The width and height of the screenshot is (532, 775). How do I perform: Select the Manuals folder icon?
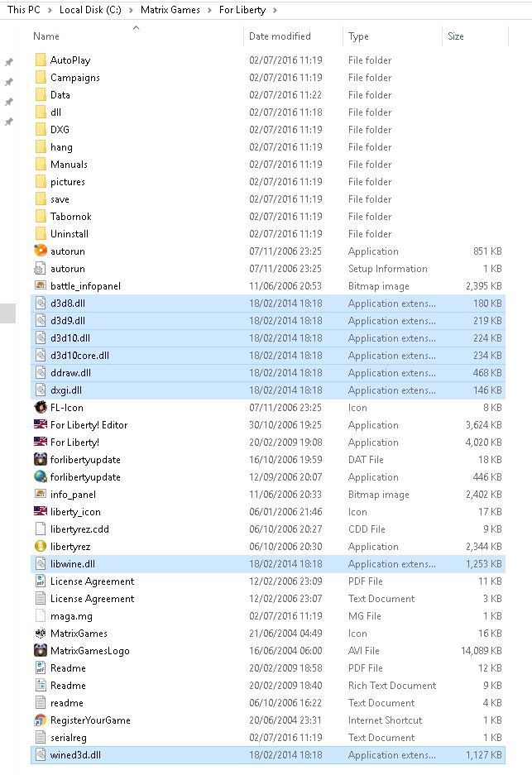click(41, 164)
